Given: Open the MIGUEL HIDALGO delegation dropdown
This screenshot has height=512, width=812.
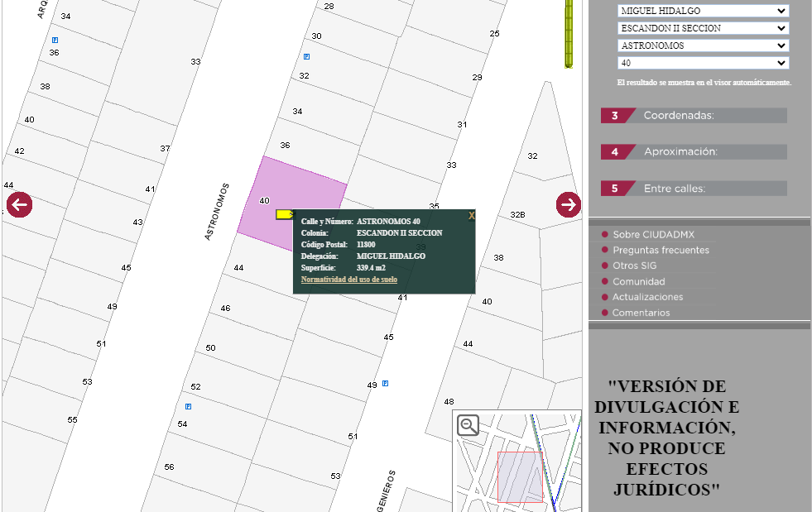Looking at the screenshot, I should (704, 11).
